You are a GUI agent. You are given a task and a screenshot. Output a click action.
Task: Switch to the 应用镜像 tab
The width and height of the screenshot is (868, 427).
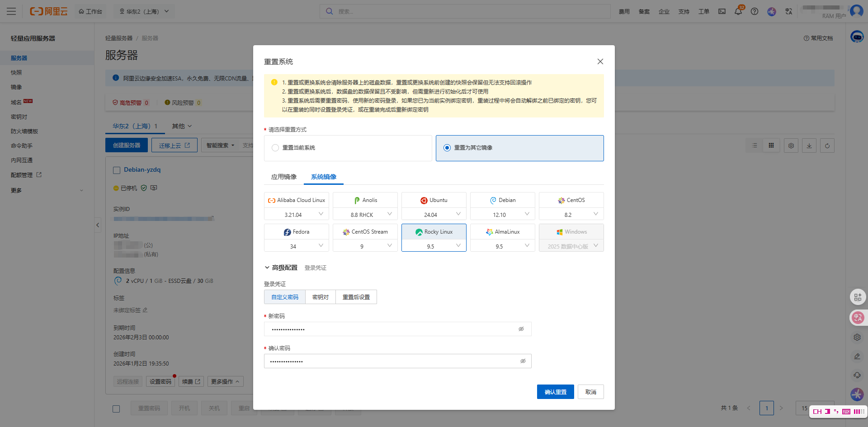(284, 177)
